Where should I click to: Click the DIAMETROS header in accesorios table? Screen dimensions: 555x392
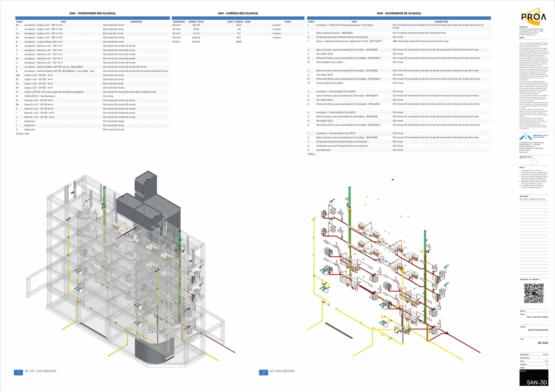pyautogui.click(x=441, y=22)
